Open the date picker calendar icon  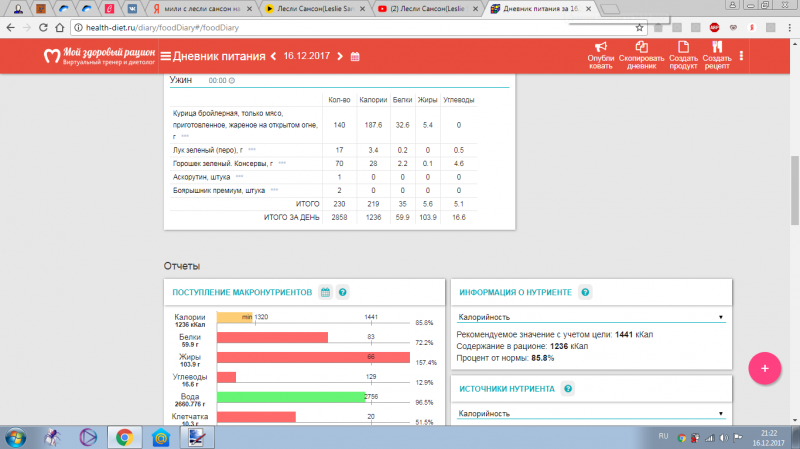pyautogui.click(x=356, y=56)
